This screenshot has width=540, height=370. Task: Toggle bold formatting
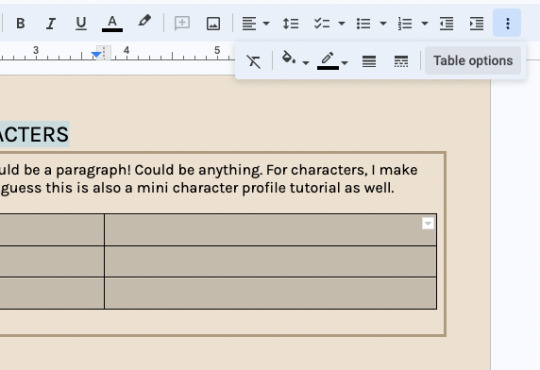point(20,23)
